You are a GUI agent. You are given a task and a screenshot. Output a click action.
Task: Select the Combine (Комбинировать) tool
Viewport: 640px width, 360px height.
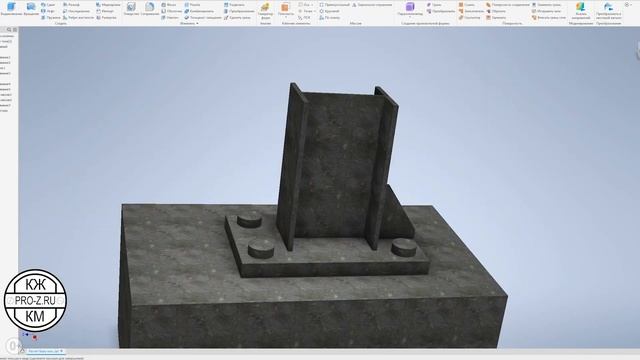click(x=199, y=11)
